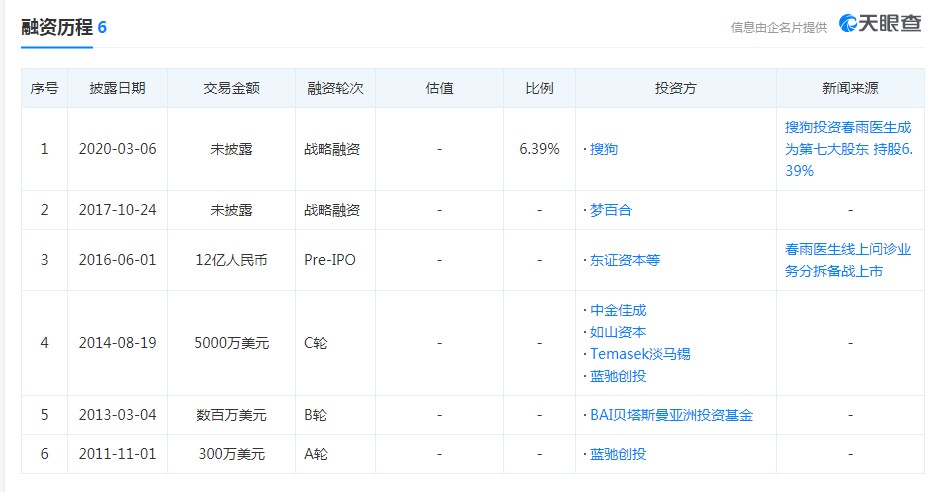Image resolution: width=941 pixels, height=492 pixels.
Task: Click the 5000万美元 amount cell
Action: [232, 343]
